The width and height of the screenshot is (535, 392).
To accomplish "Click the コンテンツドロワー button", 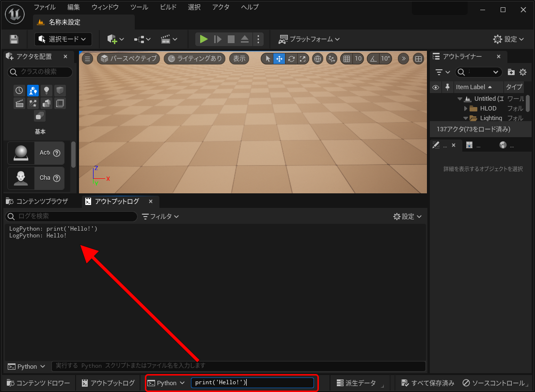I will 39,383.
